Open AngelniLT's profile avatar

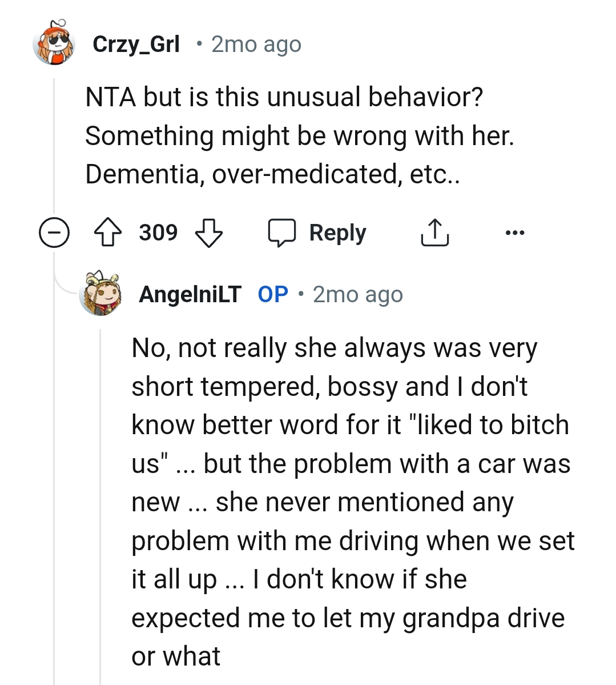click(102, 294)
